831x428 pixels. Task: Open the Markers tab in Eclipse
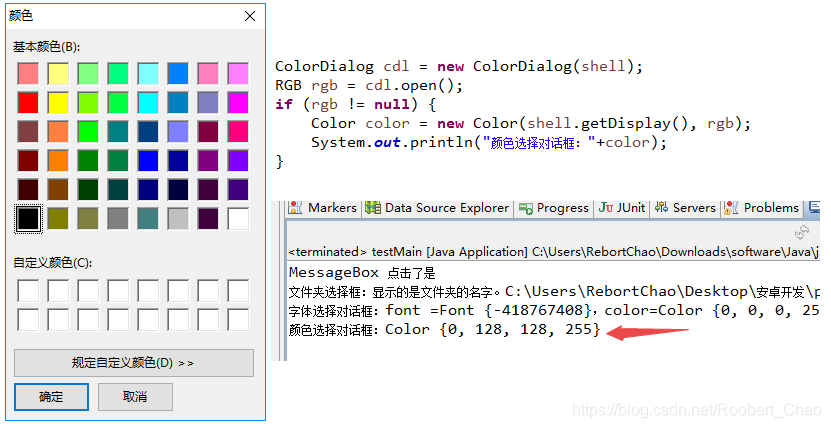323,208
